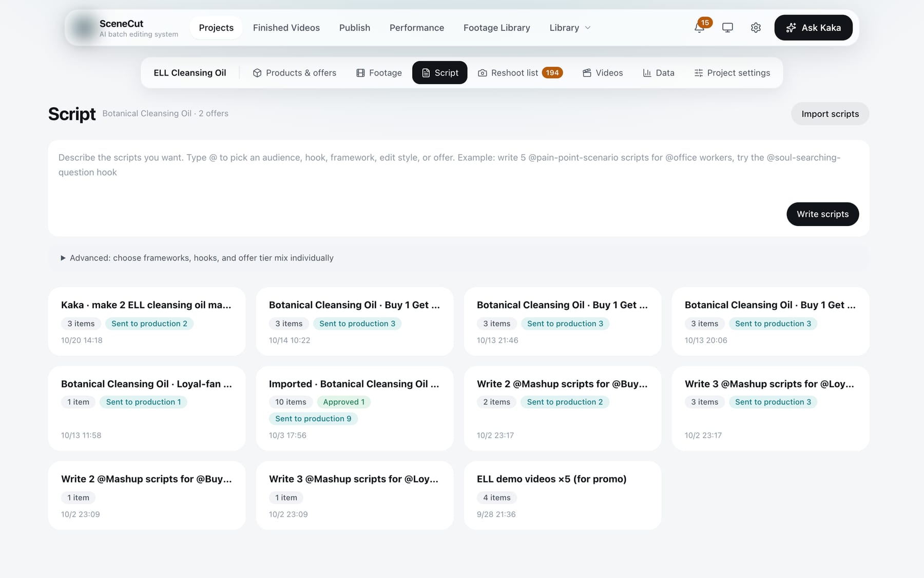Open Write 2 @Mashup card dated 10/2 23:17
The image size is (924, 578).
pos(563,408)
